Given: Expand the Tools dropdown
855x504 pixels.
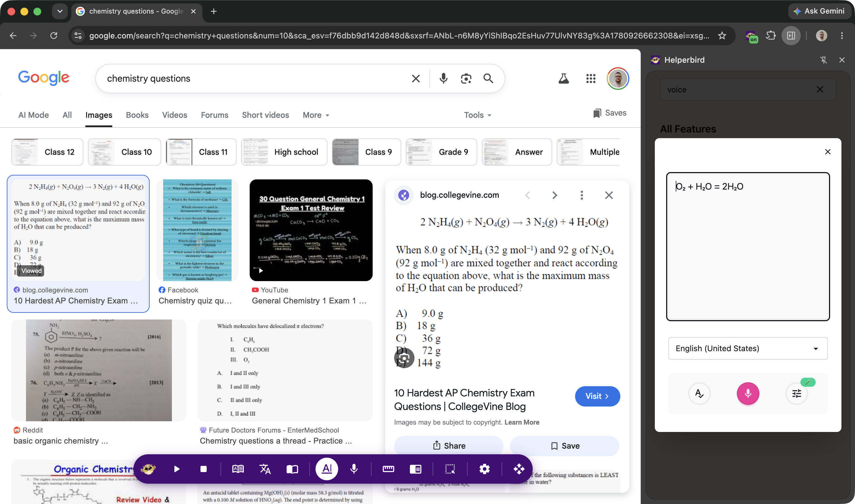Looking at the screenshot, I should click(478, 115).
